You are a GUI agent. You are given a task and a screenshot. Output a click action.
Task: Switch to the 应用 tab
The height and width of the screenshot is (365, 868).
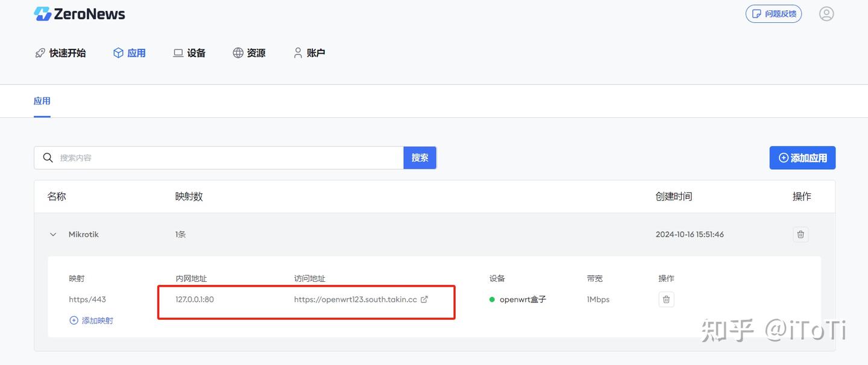tap(42, 101)
